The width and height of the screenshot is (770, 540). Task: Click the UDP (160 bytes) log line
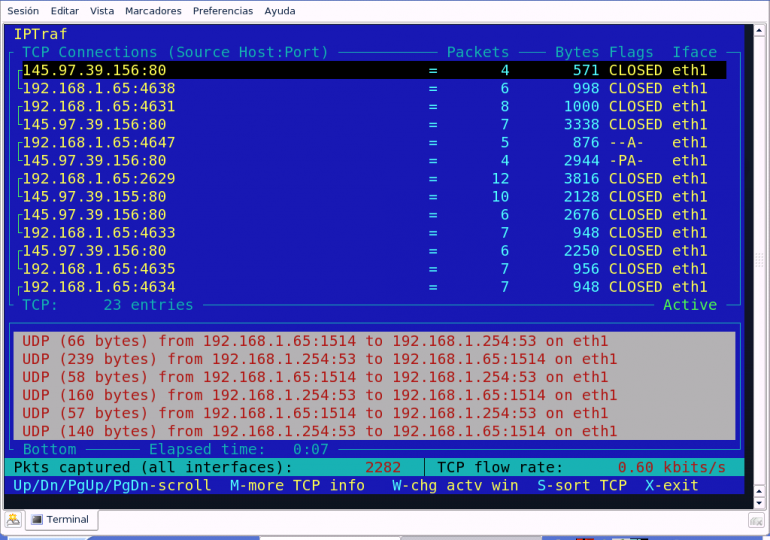pos(320,395)
